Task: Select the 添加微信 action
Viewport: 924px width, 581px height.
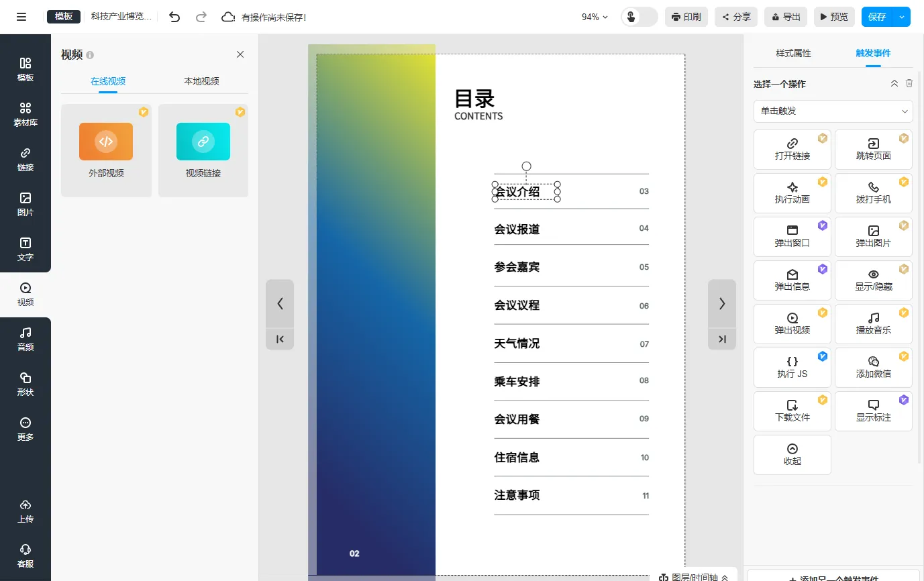Action: [x=874, y=367]
